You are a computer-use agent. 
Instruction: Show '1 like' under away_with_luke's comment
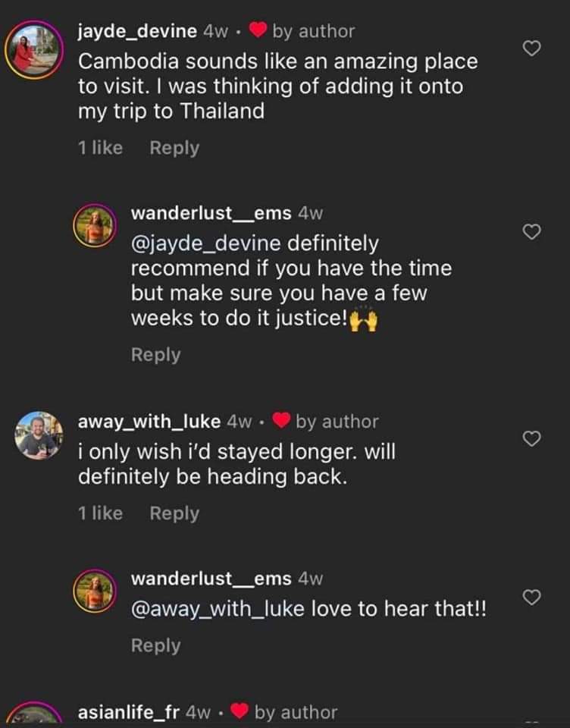(100, 513)
